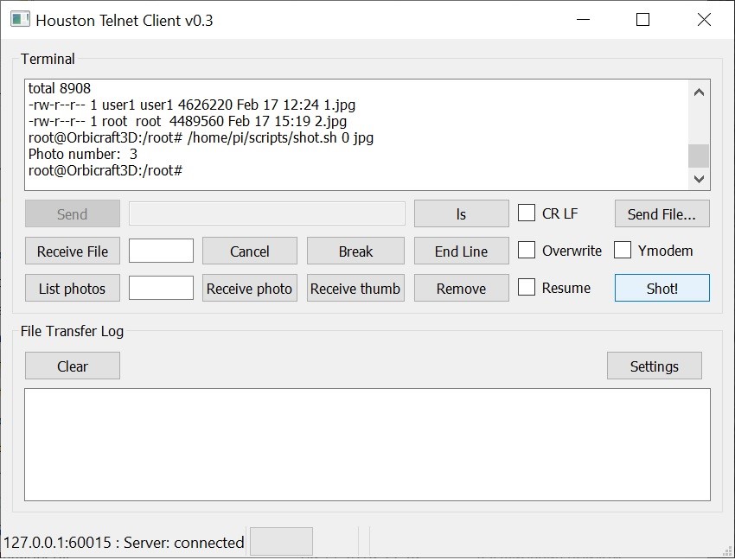This screenshot has width=735, height=560.
Task: Run the ls command button
Action: (x=461, y=213)
